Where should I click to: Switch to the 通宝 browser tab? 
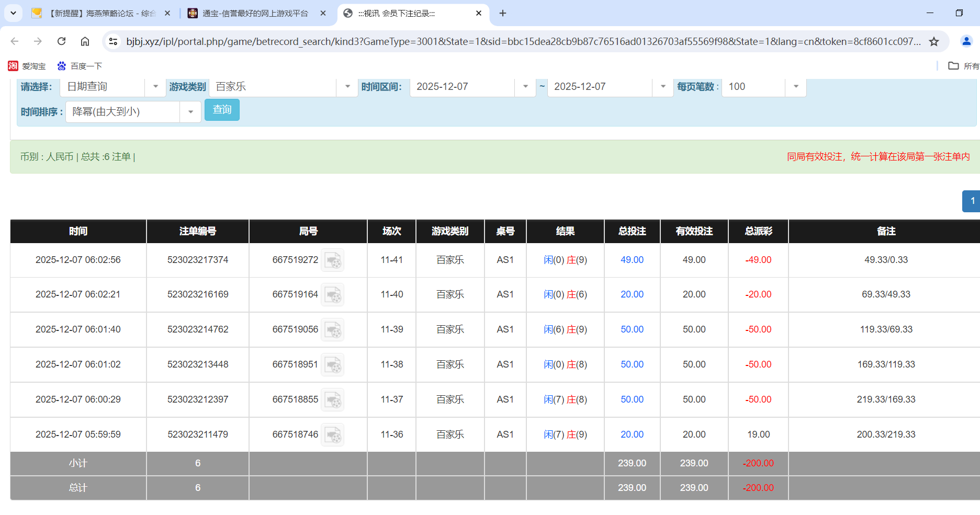pyautogui.click(x=251, y=13)
